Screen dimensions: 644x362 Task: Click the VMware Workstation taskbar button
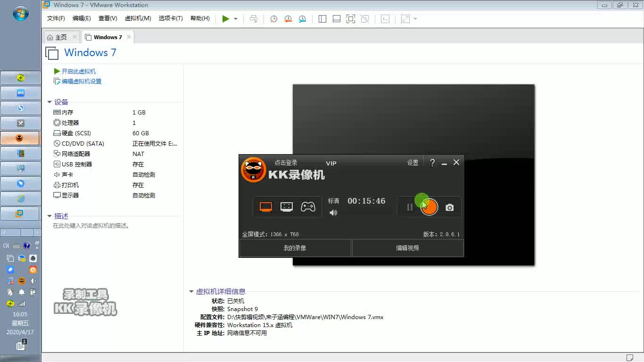tap(20, 214)
